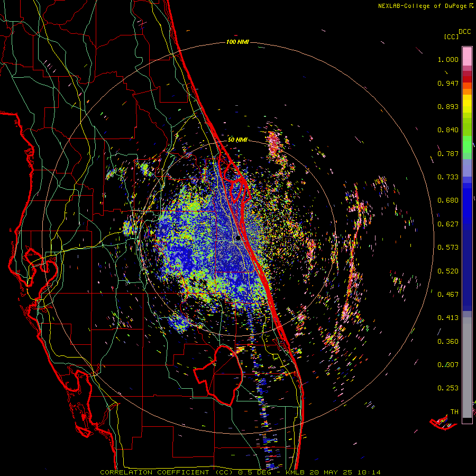The image size is (476, 476).
Task: Click the 0.520 legend value
Action: click(448, 271)
